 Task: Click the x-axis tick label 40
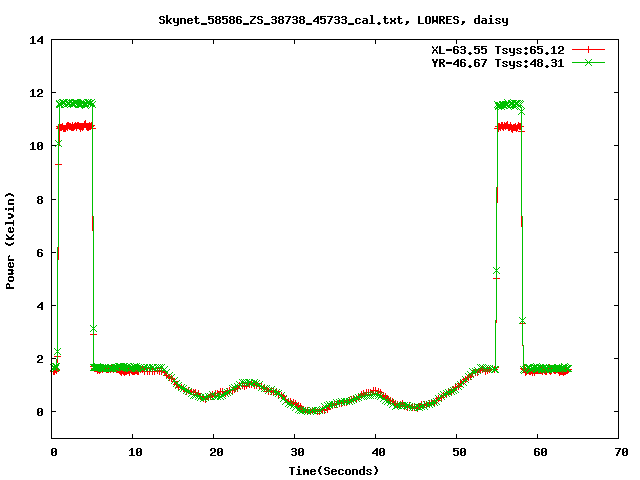pos(378,452)
